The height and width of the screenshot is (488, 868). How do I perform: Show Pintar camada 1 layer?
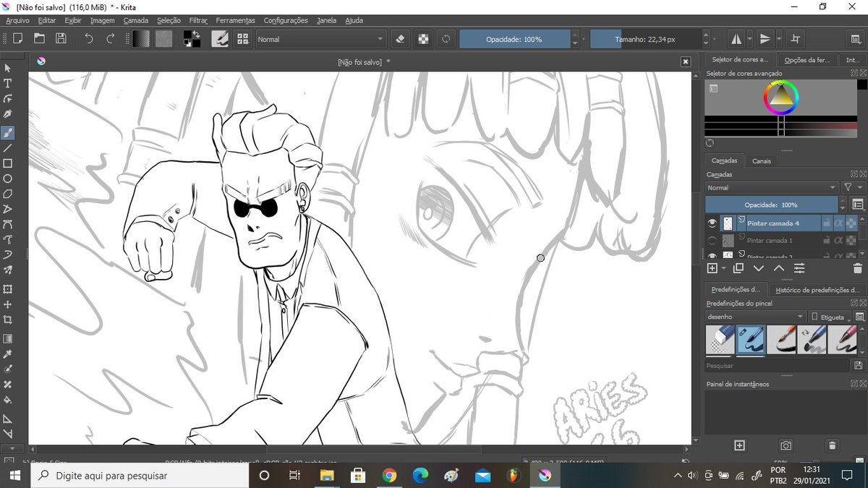coord(712,240)
